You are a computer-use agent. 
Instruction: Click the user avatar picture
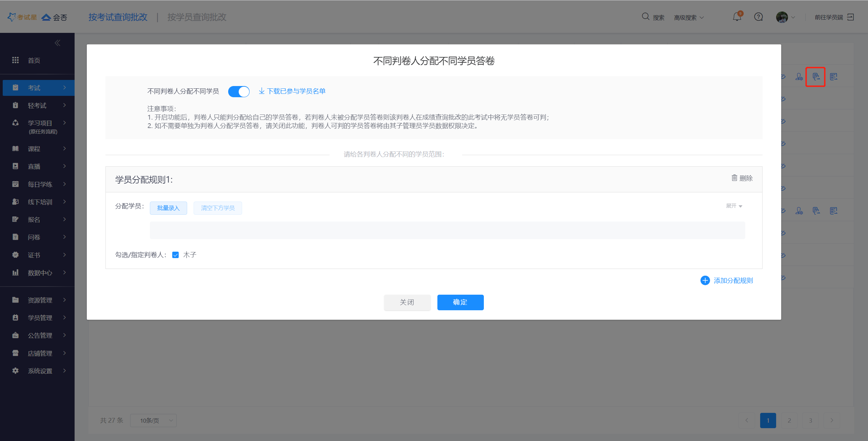(x=782, y=17)
